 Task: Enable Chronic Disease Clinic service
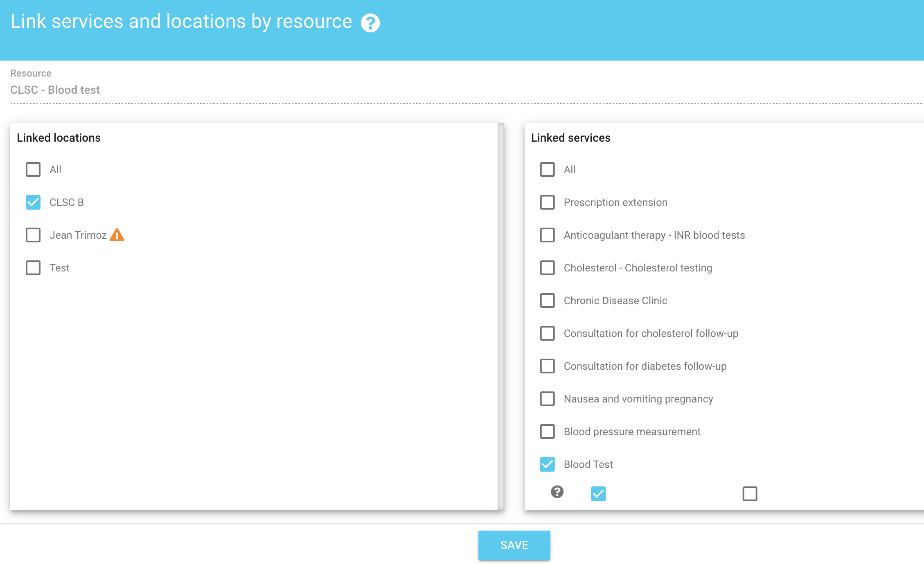(547, 301)
